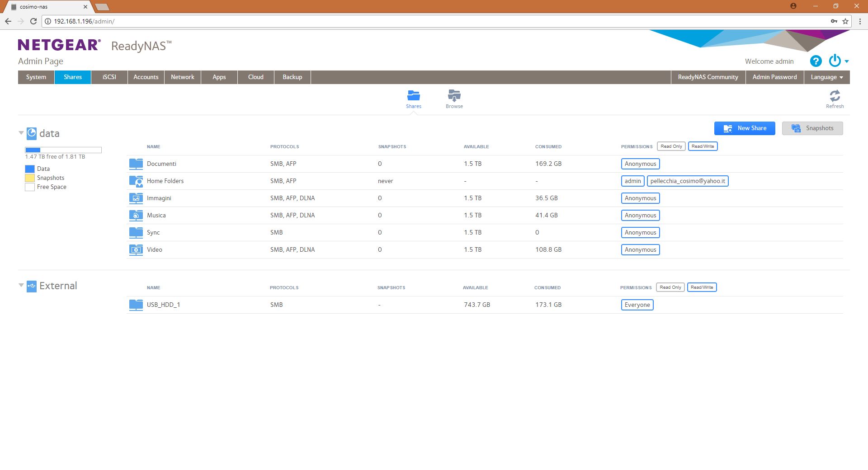
Task: Select the Musica share folder icon
Action: pos(136,215)
